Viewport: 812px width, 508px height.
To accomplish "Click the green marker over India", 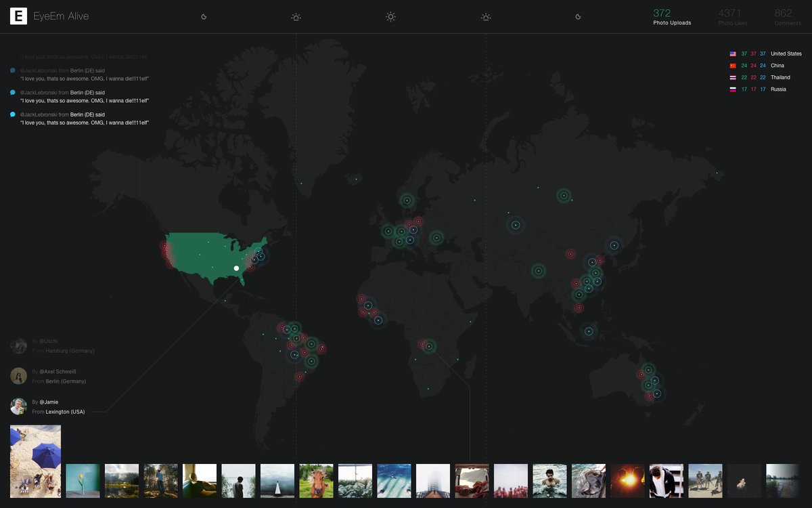I will [539, 271].
